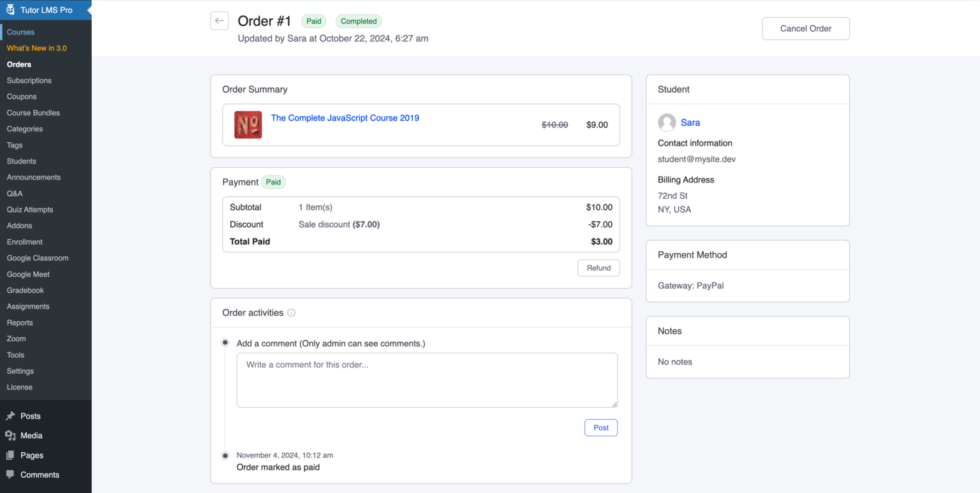
Task: Open the JavaScript course thumbnail
Action: pos(248,125)
